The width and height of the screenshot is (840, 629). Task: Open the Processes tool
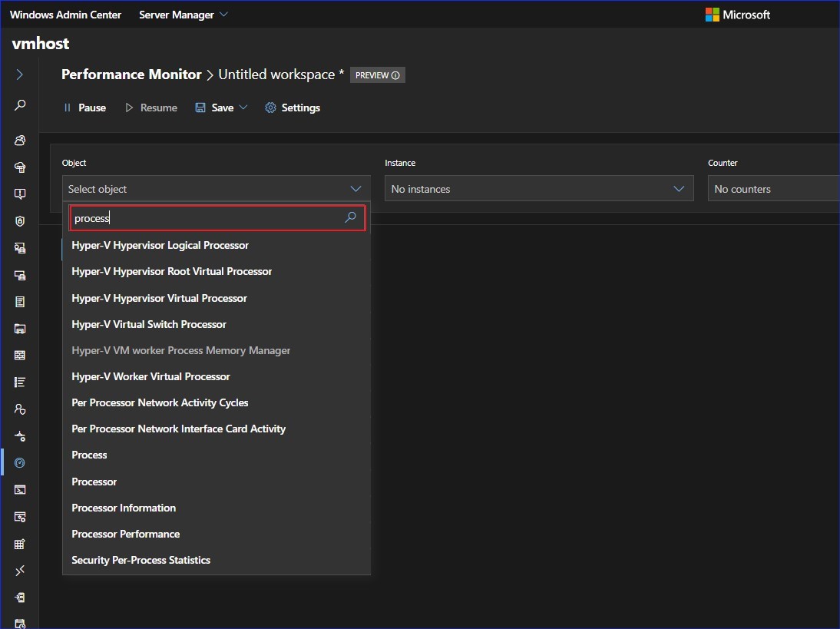[20, 517]
